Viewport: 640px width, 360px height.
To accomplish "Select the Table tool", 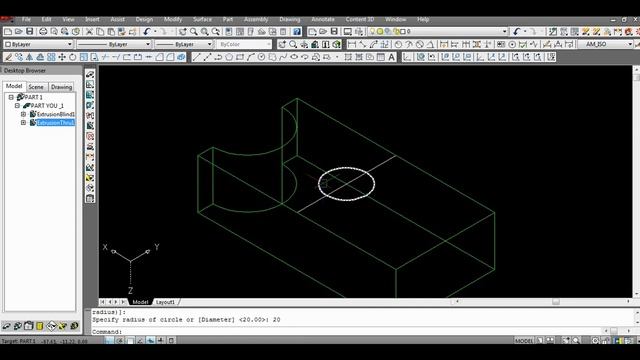I will coord(380,57).
